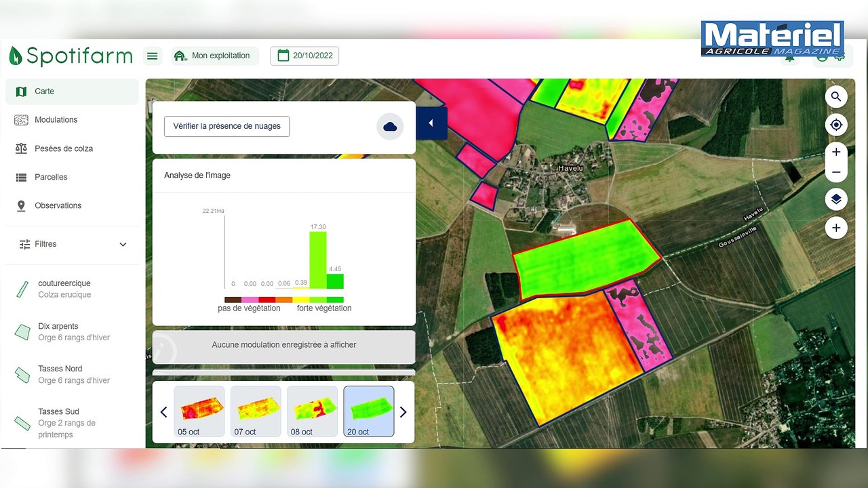Click the calendar icon in date field

[x=283, y=56]
